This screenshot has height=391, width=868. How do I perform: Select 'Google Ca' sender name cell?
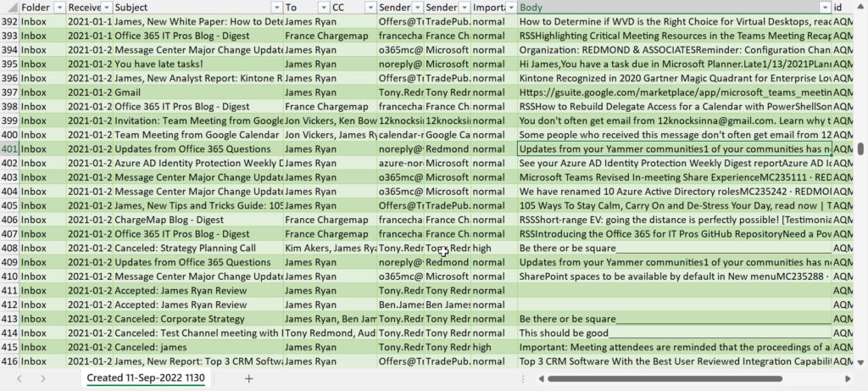pyautogui.click(x=448, y=135)
